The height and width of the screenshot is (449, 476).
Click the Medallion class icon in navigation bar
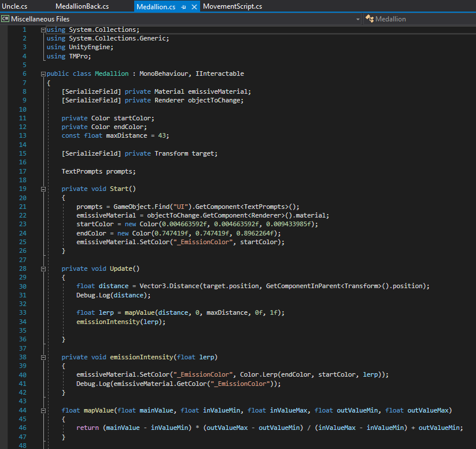coord(368,19)
